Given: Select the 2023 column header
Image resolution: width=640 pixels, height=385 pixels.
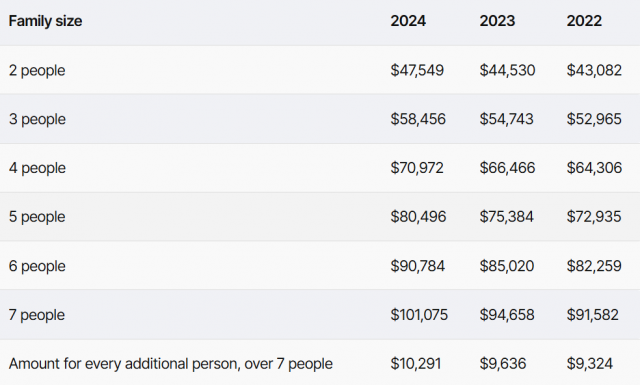Looking at the screenshot, I should pos(497,21).
